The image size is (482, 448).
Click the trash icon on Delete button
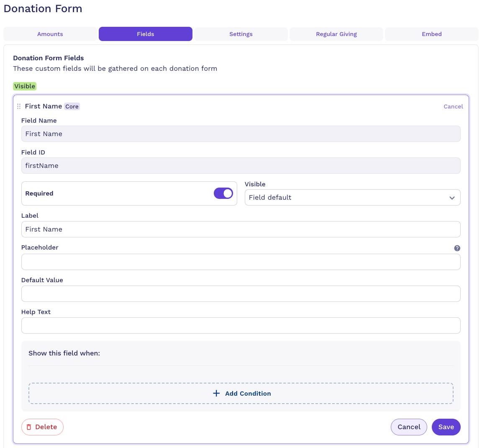[x=29, y=427]
